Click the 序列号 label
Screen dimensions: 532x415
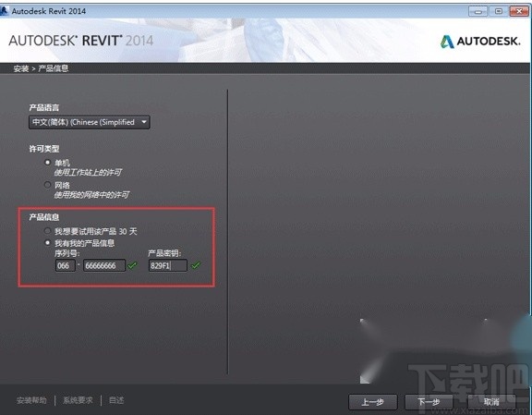67,253
